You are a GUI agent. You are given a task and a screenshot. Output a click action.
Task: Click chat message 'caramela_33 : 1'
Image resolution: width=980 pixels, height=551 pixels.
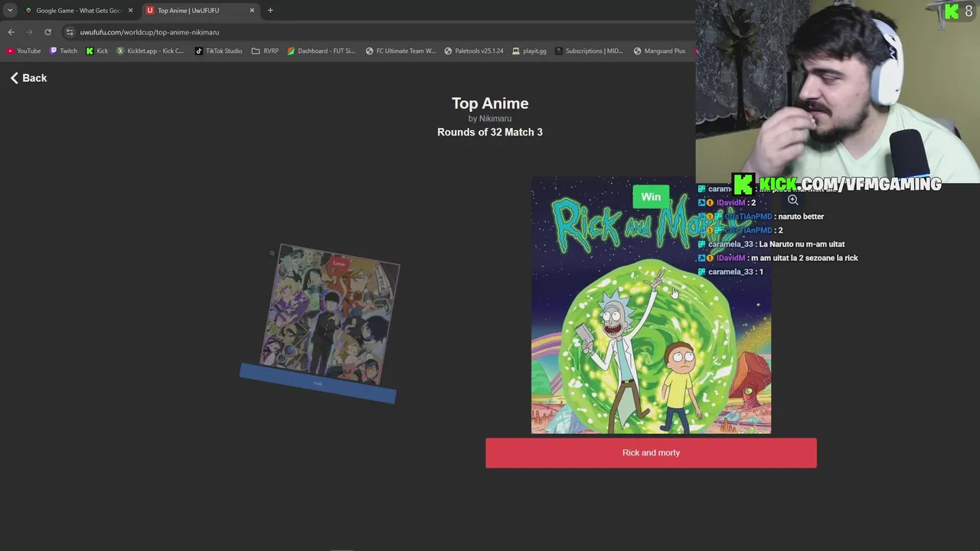coord(736,272)
